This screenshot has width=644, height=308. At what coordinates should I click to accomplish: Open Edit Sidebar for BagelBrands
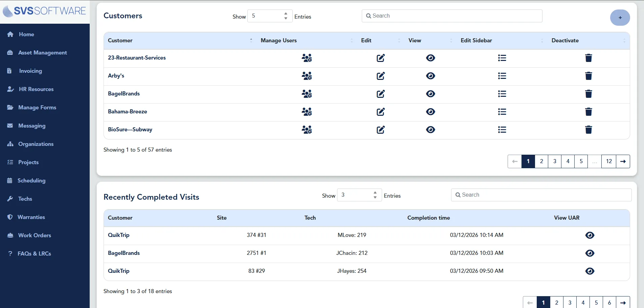(x=502, y=94)
